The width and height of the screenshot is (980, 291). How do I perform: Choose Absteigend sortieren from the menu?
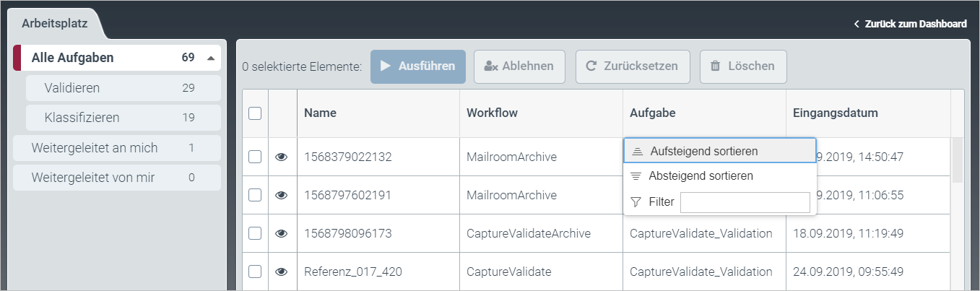tap(701, 176)
